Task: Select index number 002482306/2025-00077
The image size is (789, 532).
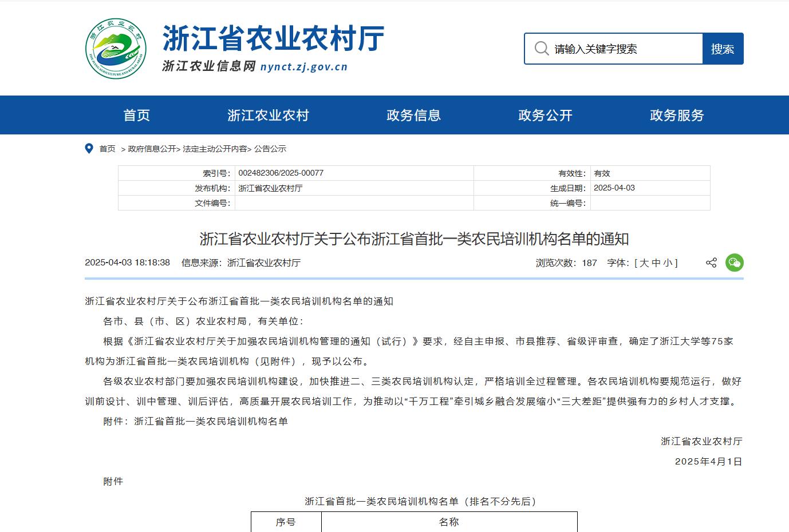Action: click(x=281, y=173)
